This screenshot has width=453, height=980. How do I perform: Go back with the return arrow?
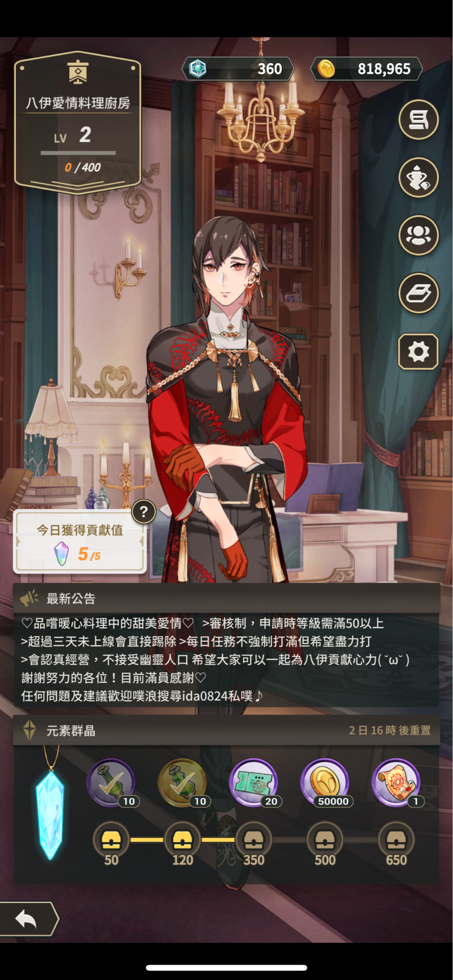click(x=28, y=919)
